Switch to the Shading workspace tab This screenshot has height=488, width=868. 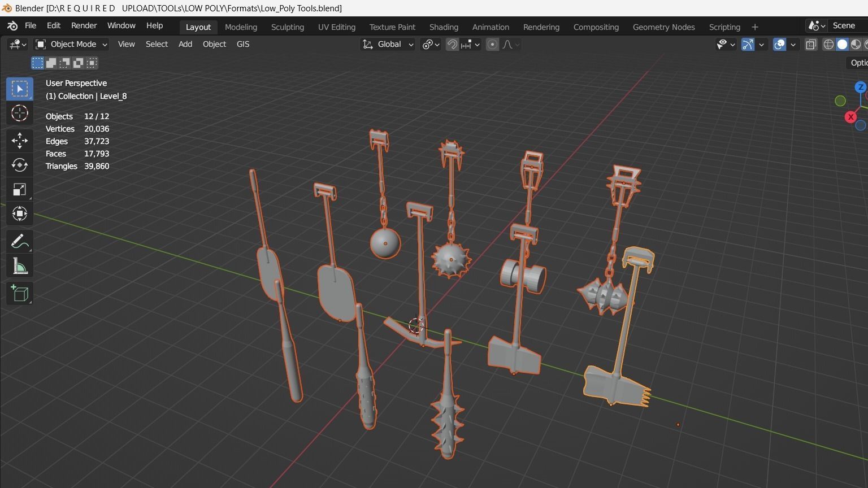(444, 27)
